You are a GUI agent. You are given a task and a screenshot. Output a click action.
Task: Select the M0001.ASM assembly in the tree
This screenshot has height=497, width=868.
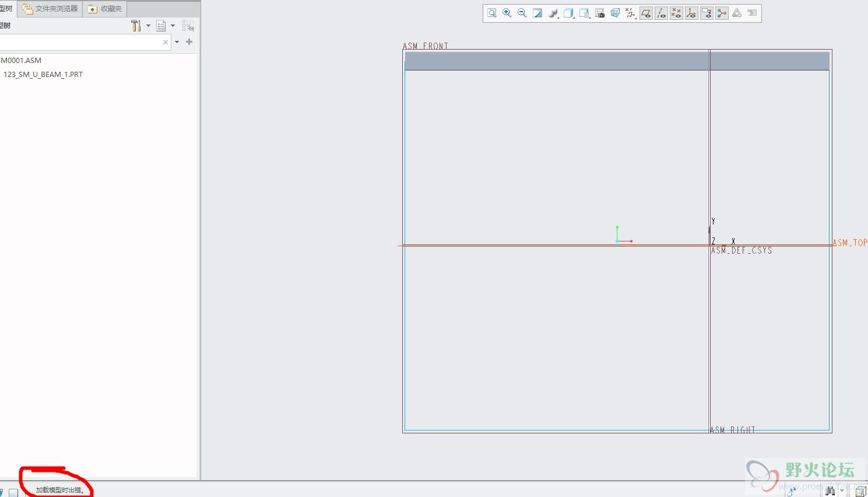point(21,61)
